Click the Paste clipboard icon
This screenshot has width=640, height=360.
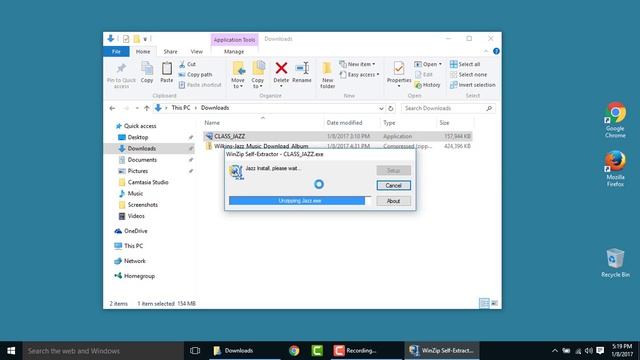pyautogui.click(x=167, y=72)
